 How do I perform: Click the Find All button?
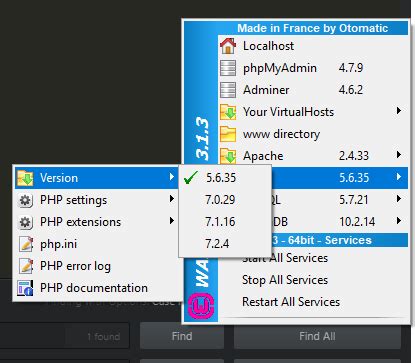(x=317, y=336)
